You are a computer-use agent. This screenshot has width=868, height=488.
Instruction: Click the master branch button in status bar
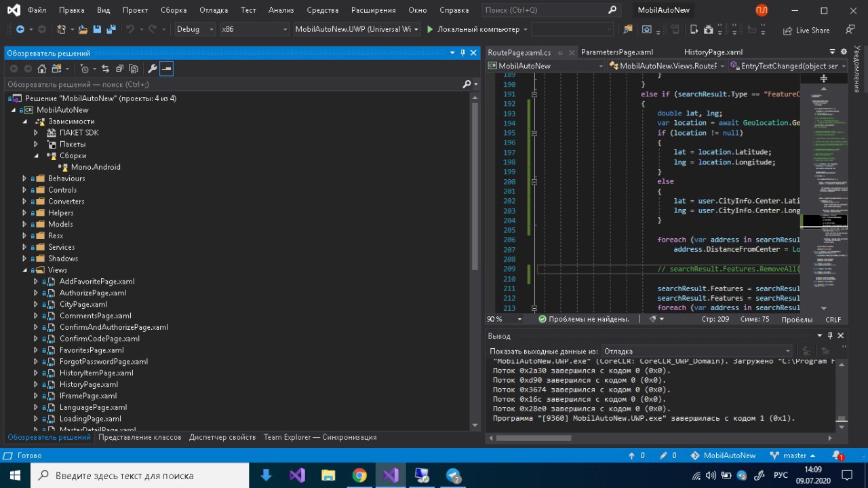(793, 455)
